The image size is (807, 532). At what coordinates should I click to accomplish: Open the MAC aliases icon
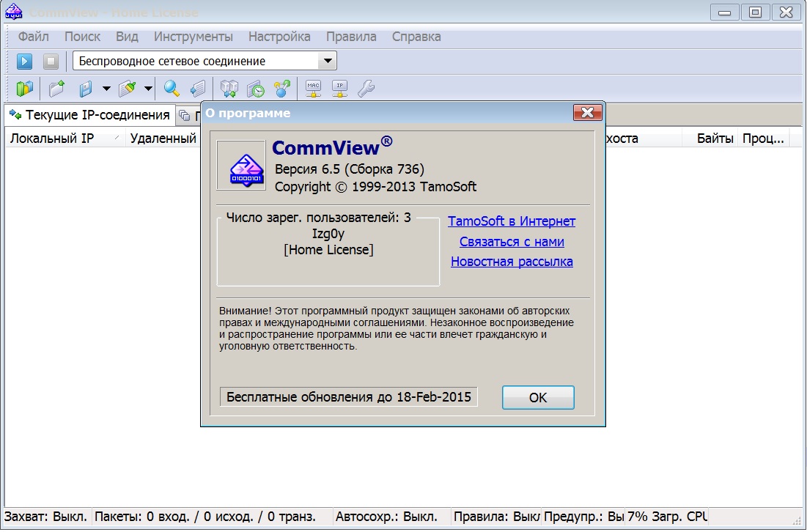[313, 89]
